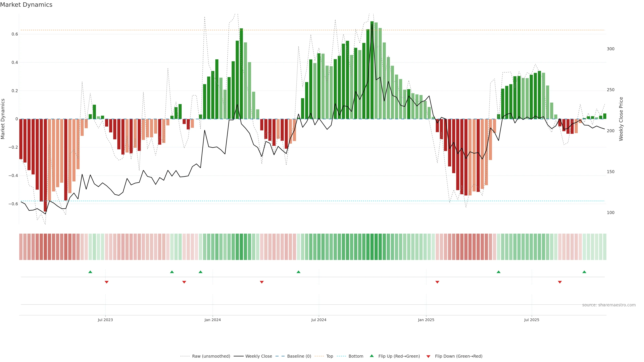Click the earliest green flip-up marker before Jul 2023
The height and width of the screenshot is (362, 644).
90,272
